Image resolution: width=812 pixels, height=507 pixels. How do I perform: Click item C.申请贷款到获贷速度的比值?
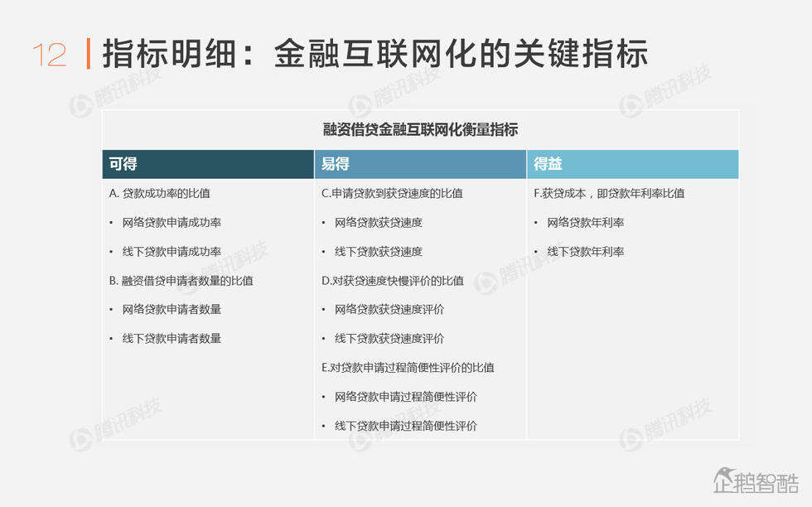point(392,193)
